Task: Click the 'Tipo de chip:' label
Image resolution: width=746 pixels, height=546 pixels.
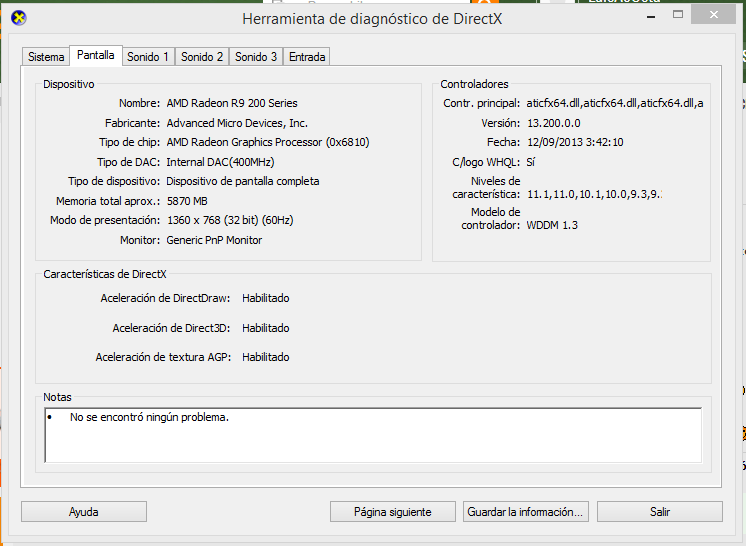Action: point(129,142)
